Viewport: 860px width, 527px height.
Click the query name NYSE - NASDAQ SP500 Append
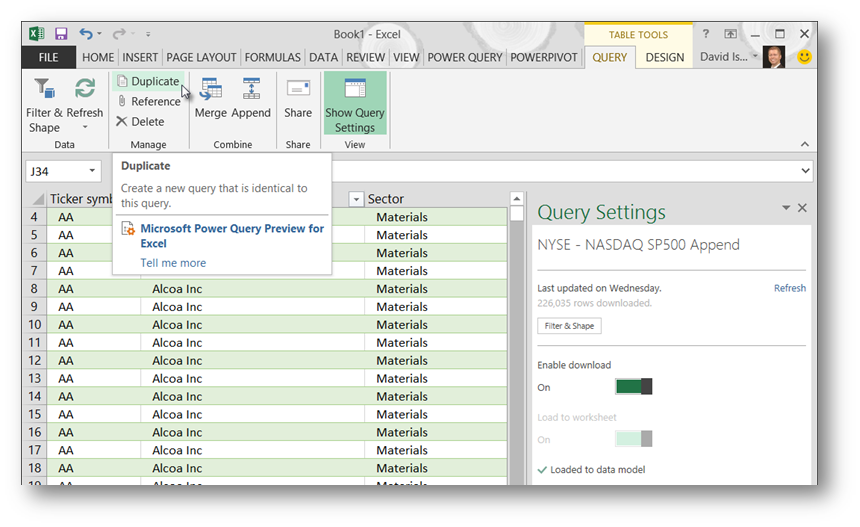pyautogui.click(x=638, y=245)
